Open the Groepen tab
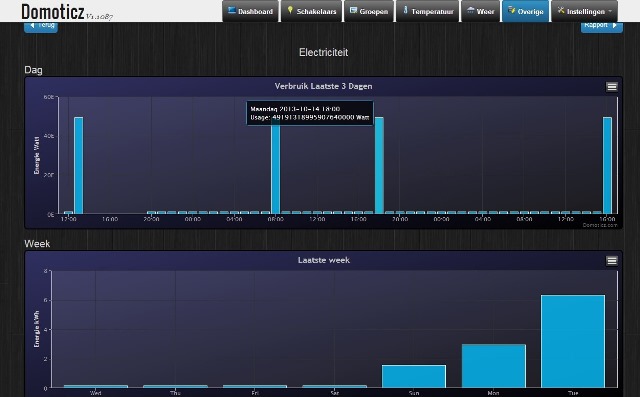 (x=369, y=11)
